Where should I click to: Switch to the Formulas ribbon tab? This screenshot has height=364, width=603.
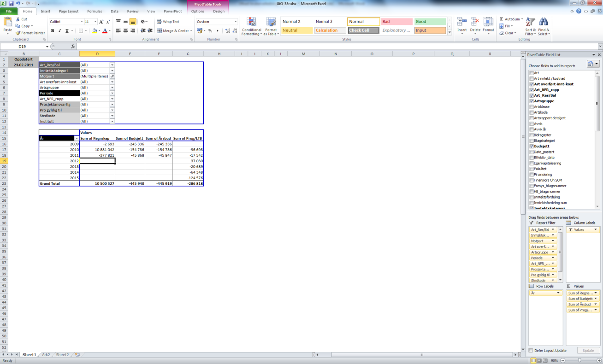[95, 11]
